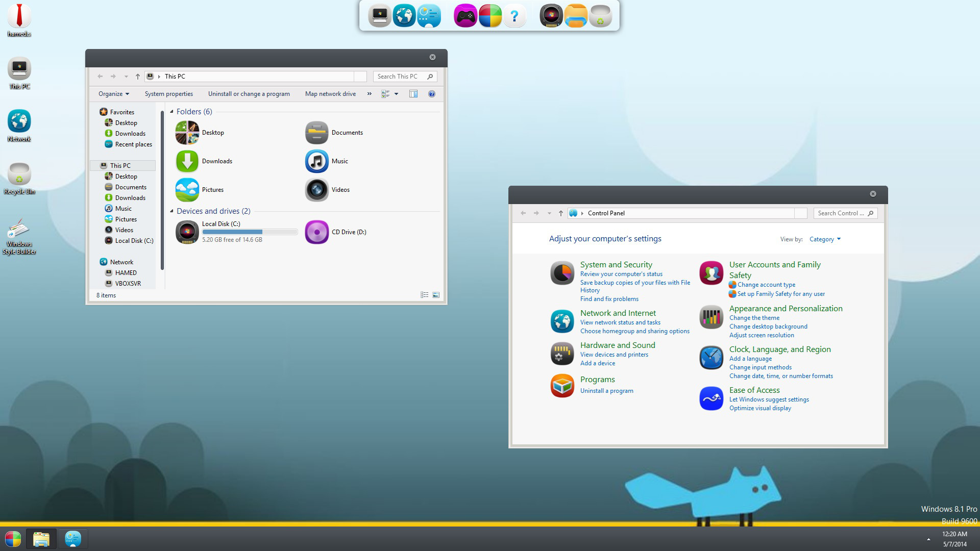Image resolution: width=980 pixels, height=551 pixels.
Task: Click Uninstall a program link
Action: pyautogui.click(x=606, y=390)
